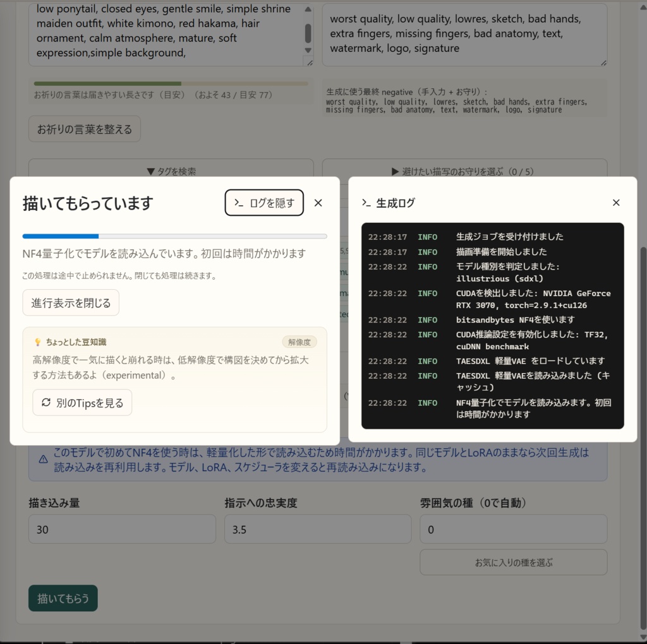647x644 pixels.
Task: Click the status text NF4量子化でモデルを読み込んでいます
Action: 164,253
